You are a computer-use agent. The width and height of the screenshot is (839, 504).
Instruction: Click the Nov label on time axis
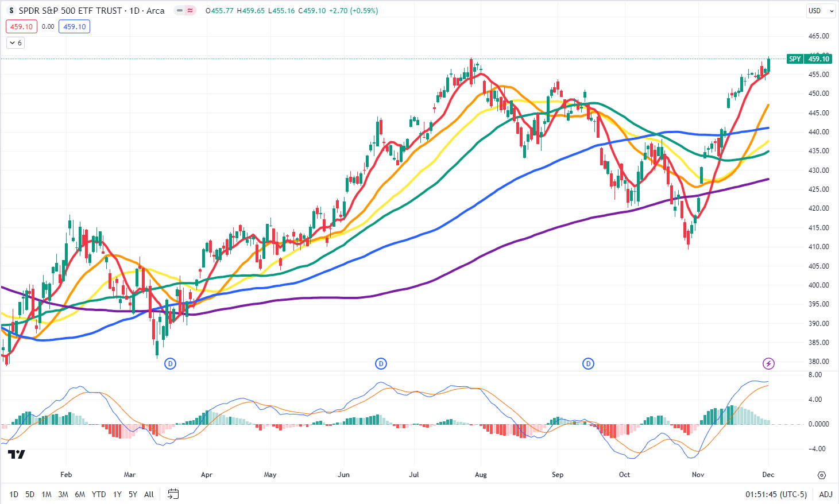click(x=698, y=475)
